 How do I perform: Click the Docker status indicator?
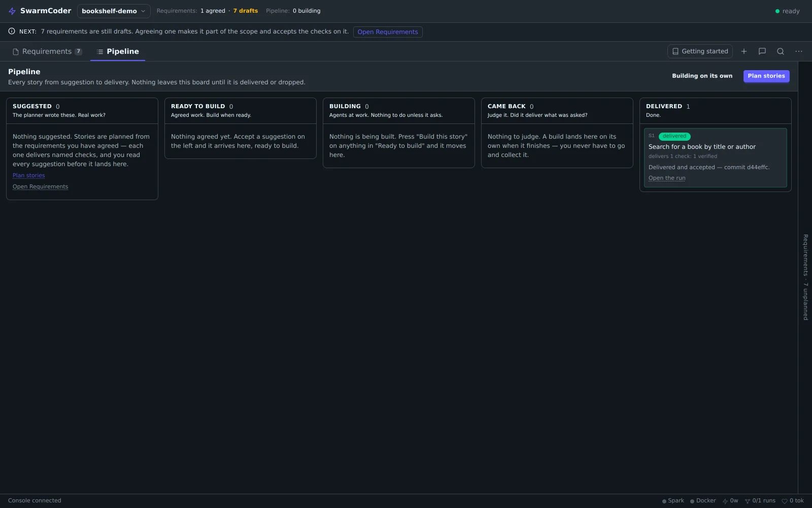click(x=703, y=501)
